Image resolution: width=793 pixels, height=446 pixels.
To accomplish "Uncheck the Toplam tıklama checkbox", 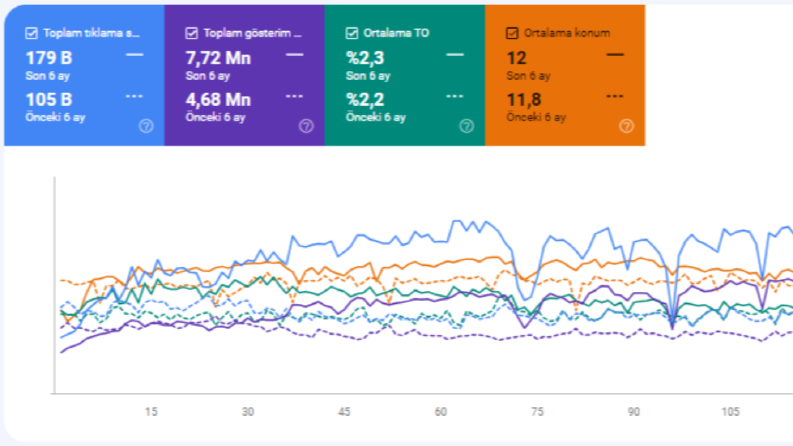I will (31, 33).
